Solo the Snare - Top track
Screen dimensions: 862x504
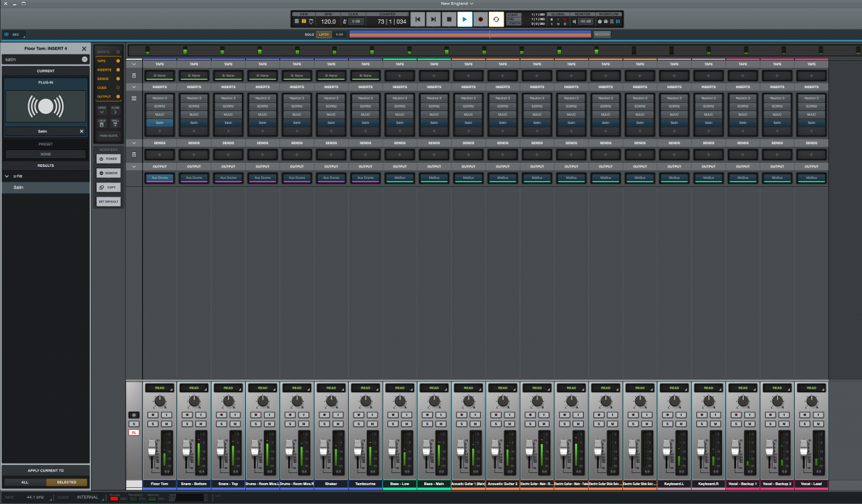[223, 424]
